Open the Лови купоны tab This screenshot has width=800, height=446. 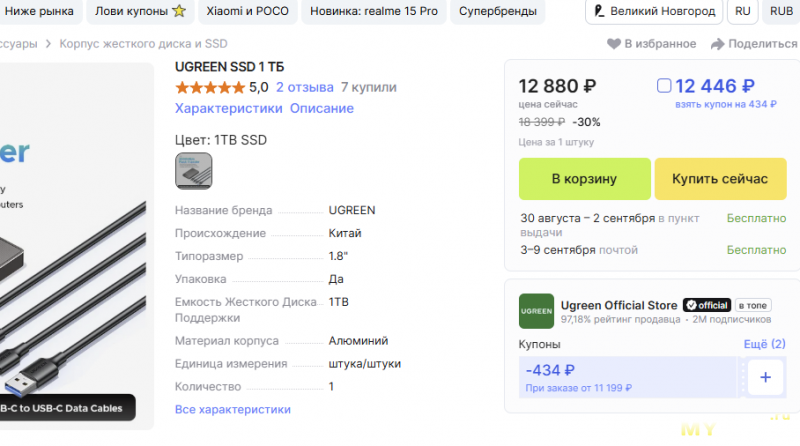tap(140, 11)
